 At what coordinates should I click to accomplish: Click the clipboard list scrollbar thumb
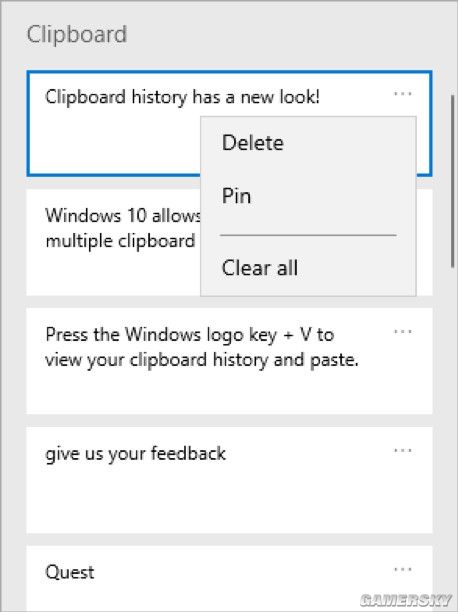click(x=453, y=181)
